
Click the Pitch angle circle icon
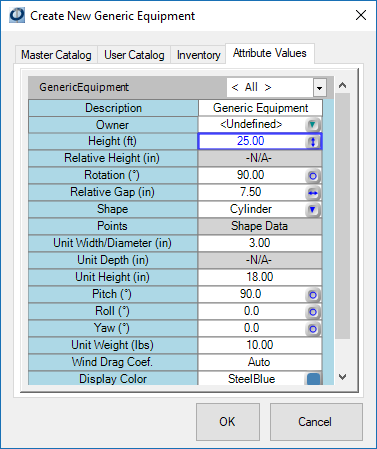coord(313,295)
